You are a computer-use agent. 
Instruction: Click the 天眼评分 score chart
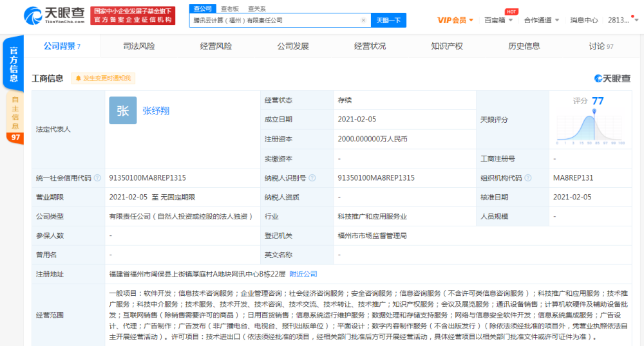tap(590, 127)
